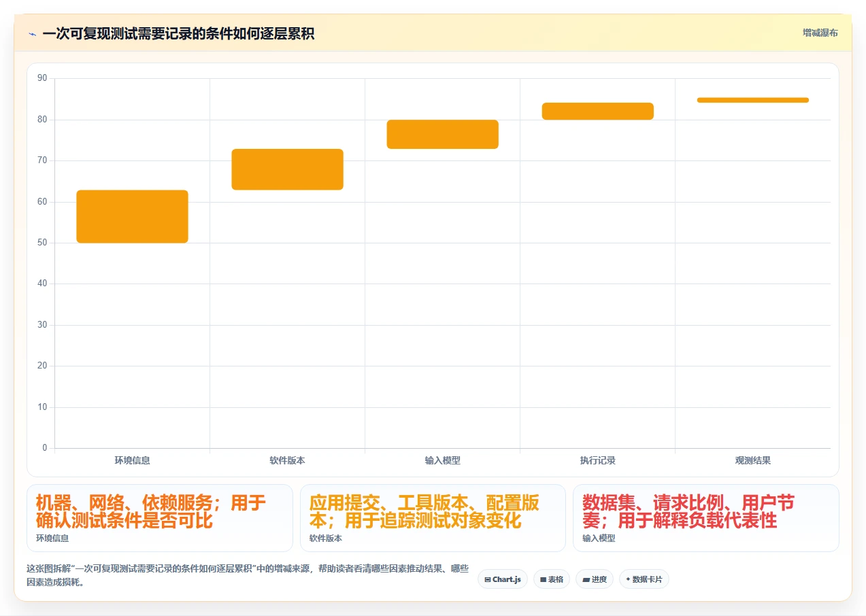Viewport: 866px width, 616px height.
Task: Click the 表格 tag chip
Action: click(551, 579)
